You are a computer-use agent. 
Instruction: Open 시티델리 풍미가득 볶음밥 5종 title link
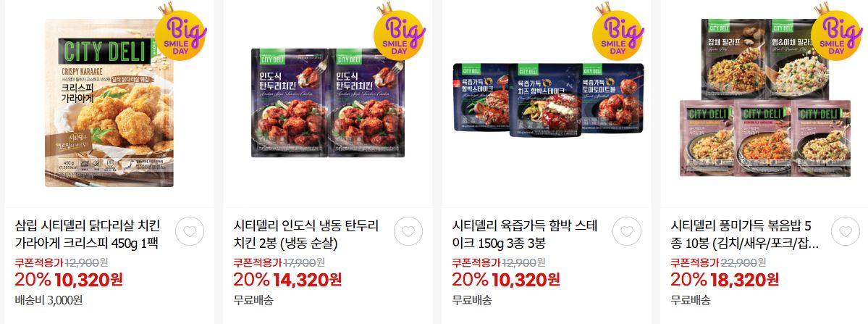744,234
